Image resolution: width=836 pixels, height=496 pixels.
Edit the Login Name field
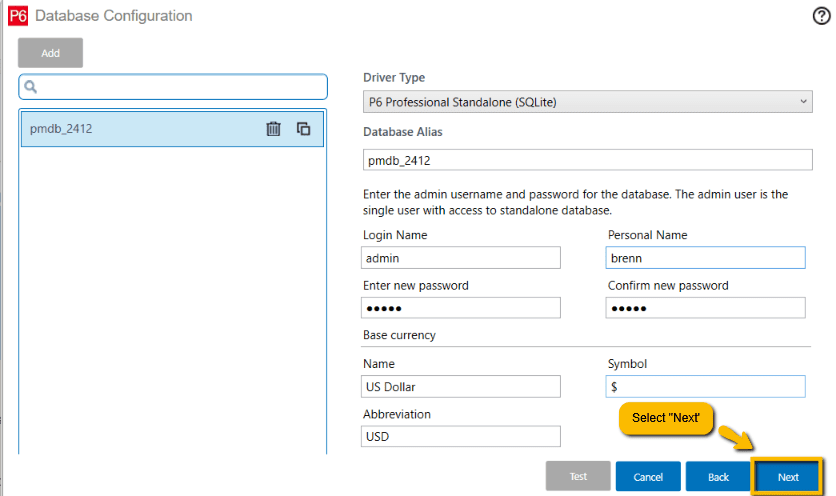pyautogui.click(x=461, y=258)
